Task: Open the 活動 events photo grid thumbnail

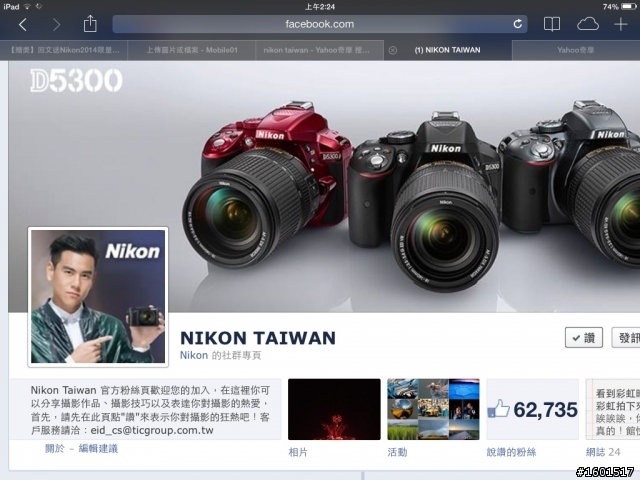Action: click(x=433, y=409)
